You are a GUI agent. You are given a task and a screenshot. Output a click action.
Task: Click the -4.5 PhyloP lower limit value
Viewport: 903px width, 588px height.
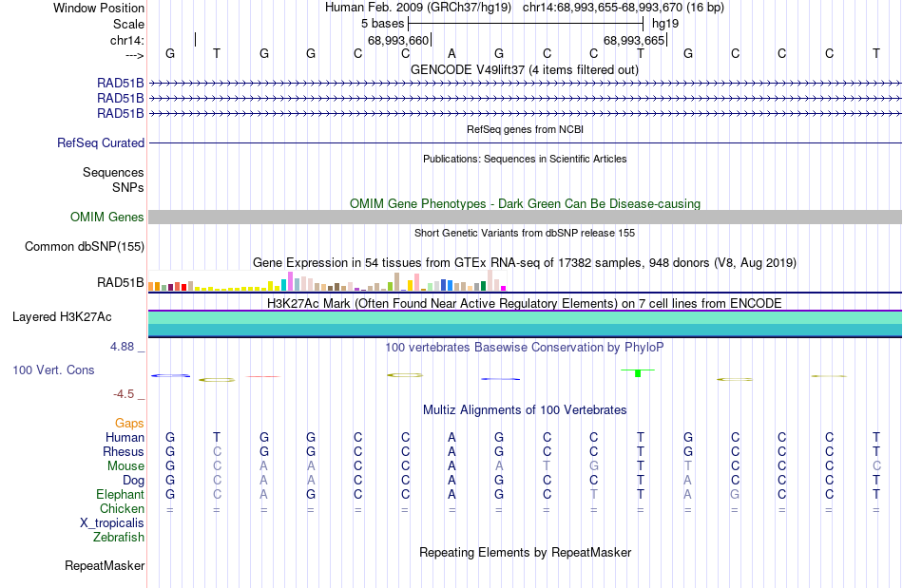(x=124, y=394)
